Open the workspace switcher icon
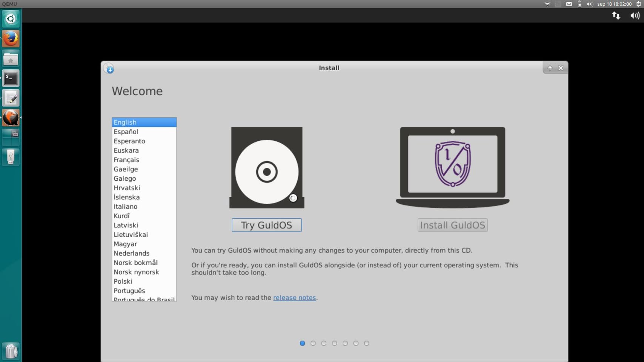This screenshot has height=362, width=644. tap(11, 138)
